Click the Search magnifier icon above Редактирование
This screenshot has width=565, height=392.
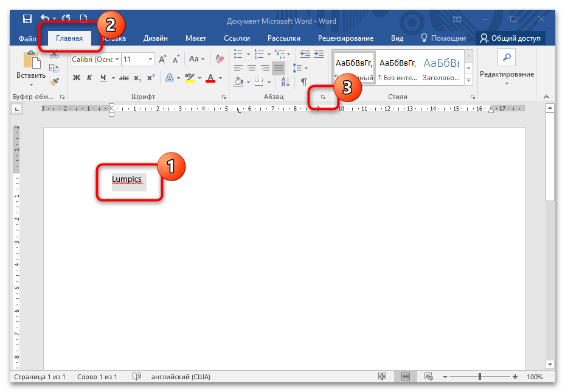pyautogui.click(x=506, y=57)
